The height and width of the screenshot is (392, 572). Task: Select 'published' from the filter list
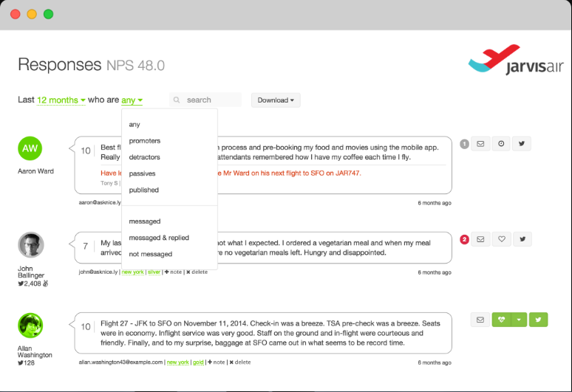[x=143, y=190]
